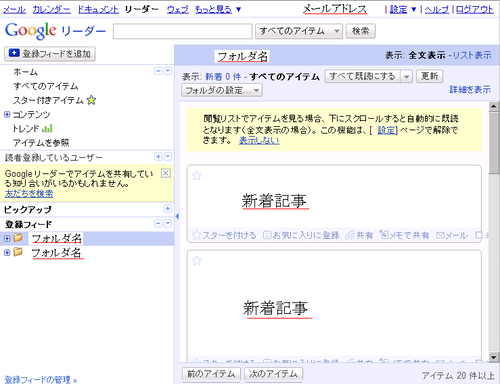The width and height of the screenshot is (500, 384).
Task: Expand 読者登録しているユーザー with plus icon
Action: 158,157
